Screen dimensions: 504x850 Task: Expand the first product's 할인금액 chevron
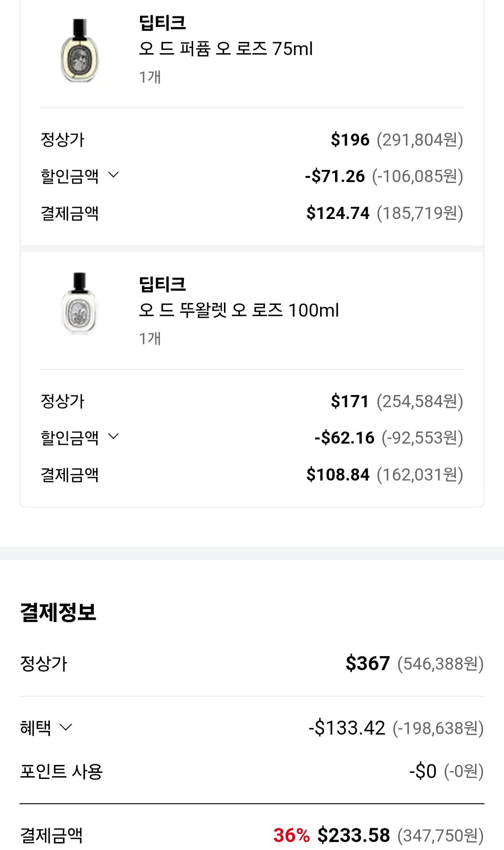click(113, 175)
